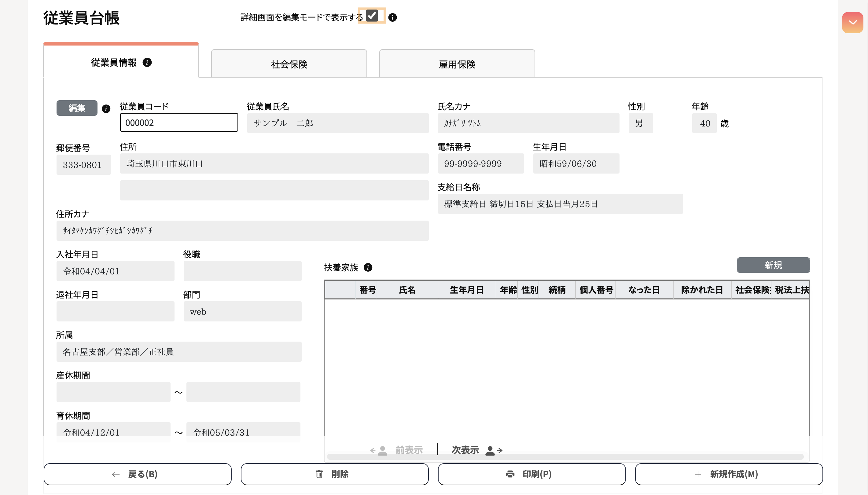The image size is (868, 495).
Task: Click info icon beside edit-mode checkbox
Action: (x=392, y=17)
